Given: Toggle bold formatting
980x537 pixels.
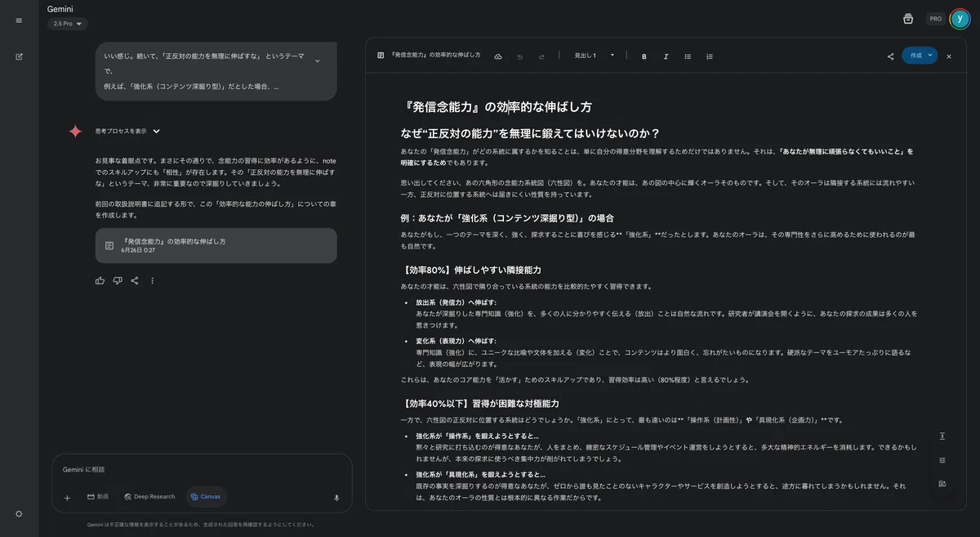Looking at the screenshot, I should (x=644, y=56).
